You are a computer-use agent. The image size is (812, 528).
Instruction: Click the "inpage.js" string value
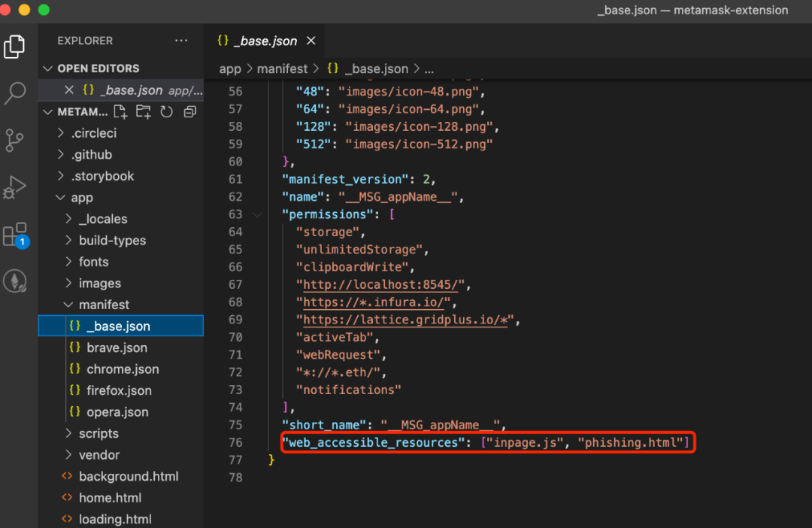525,442
